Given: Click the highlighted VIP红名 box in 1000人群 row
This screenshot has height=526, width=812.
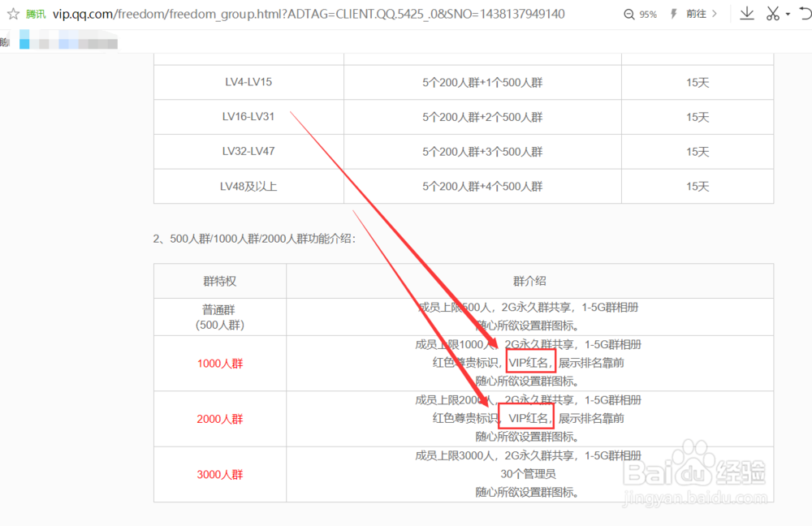Looking at the screenshot, I should click(x=529, y=362).
